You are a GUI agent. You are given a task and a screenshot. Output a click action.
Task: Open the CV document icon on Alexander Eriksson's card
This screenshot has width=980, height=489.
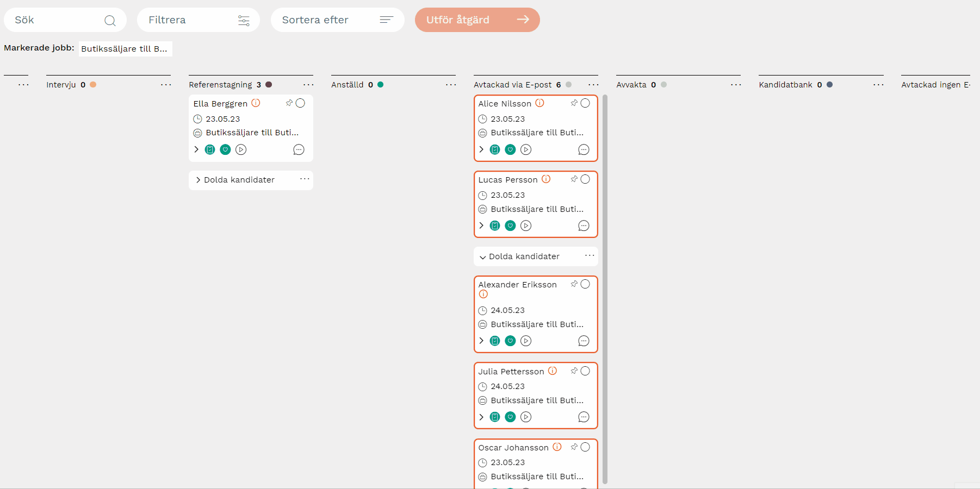click(495, 341)
